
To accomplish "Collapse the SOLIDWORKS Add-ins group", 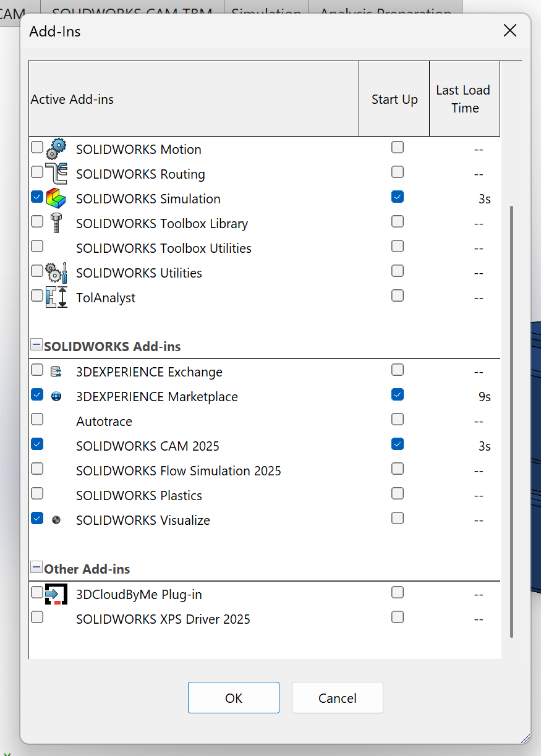I will pyautogui.click(x=36, y=345).
